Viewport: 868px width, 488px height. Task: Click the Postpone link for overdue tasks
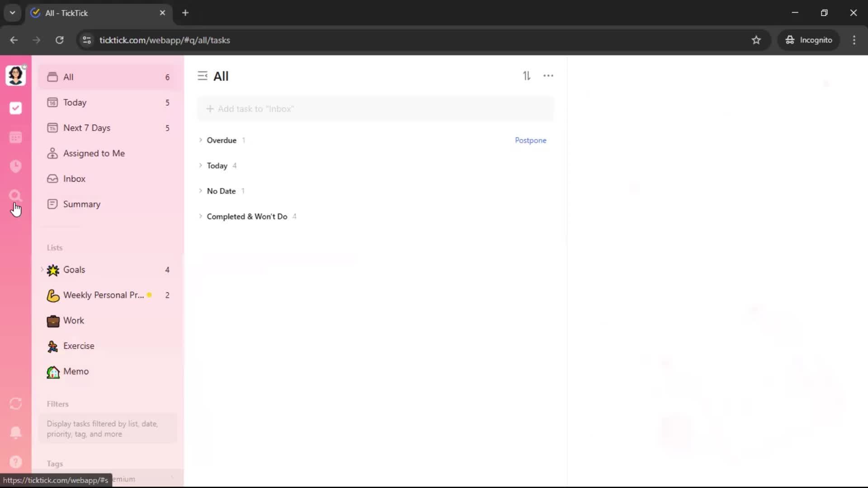(x=530, y=140)
